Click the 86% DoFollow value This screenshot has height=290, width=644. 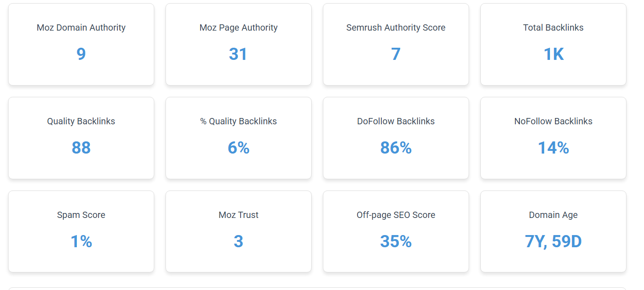(x=396, y=148)
